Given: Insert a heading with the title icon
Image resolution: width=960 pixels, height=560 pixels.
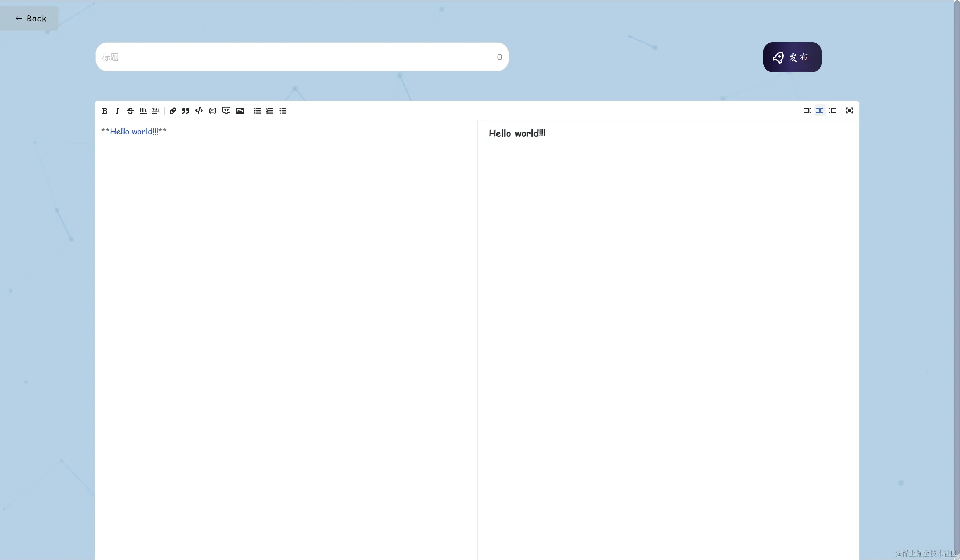Looking at the screenshot, I should [156, 111].
